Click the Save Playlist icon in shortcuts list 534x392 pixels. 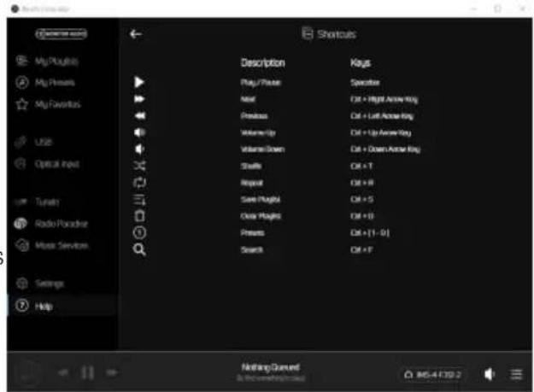point(139,200)
